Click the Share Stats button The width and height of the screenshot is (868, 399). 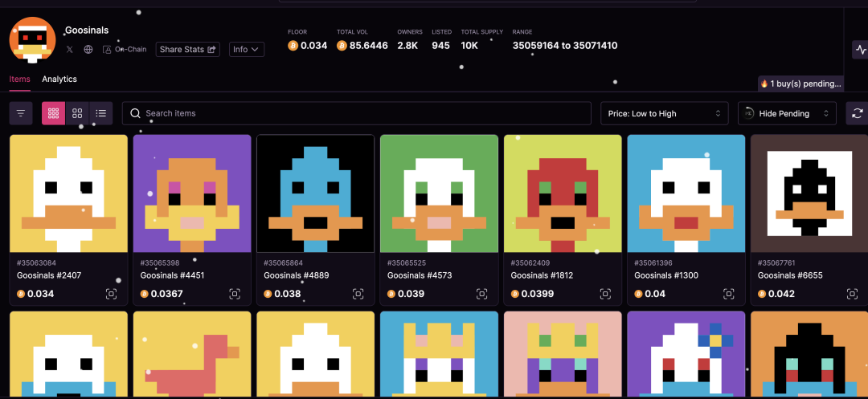[x=187, y=49]
